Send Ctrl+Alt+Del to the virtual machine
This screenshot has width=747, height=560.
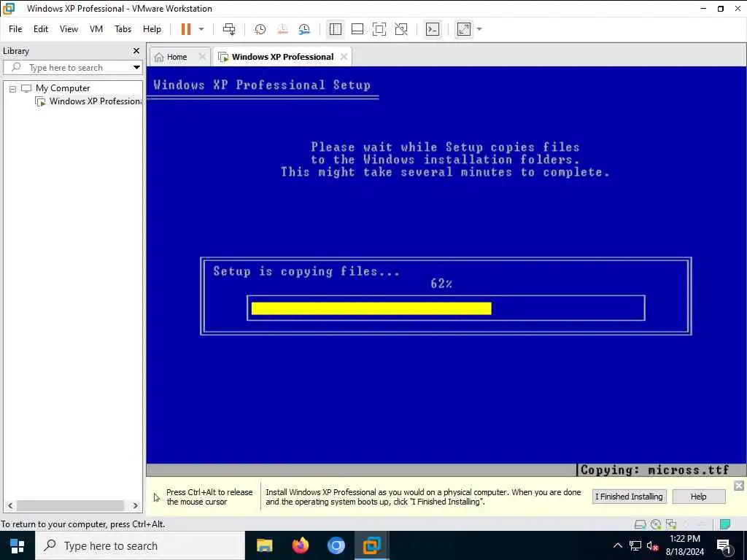point(229,29)
